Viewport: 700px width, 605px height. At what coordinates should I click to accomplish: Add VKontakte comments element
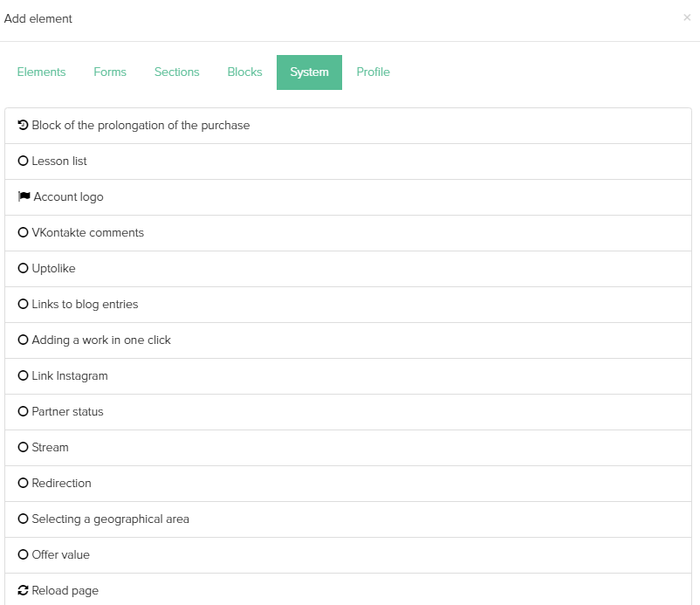(348, 232)
